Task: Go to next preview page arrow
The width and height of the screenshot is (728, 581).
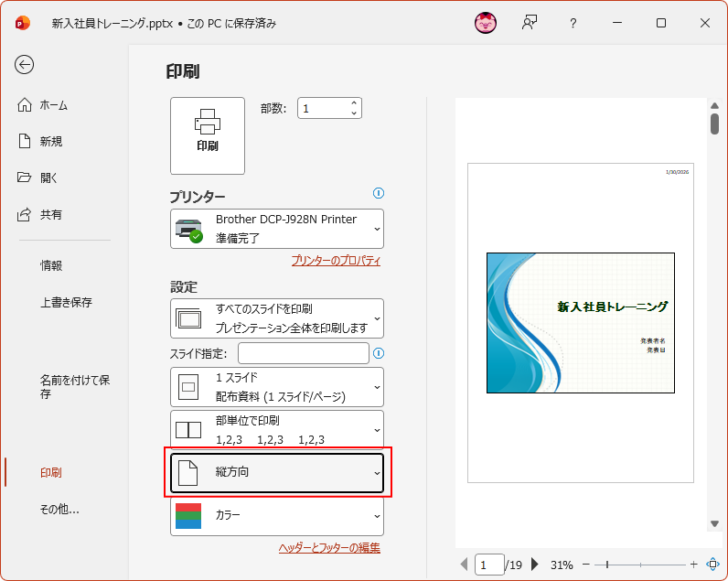Action: pyautogui.click(x=534, y=564)
